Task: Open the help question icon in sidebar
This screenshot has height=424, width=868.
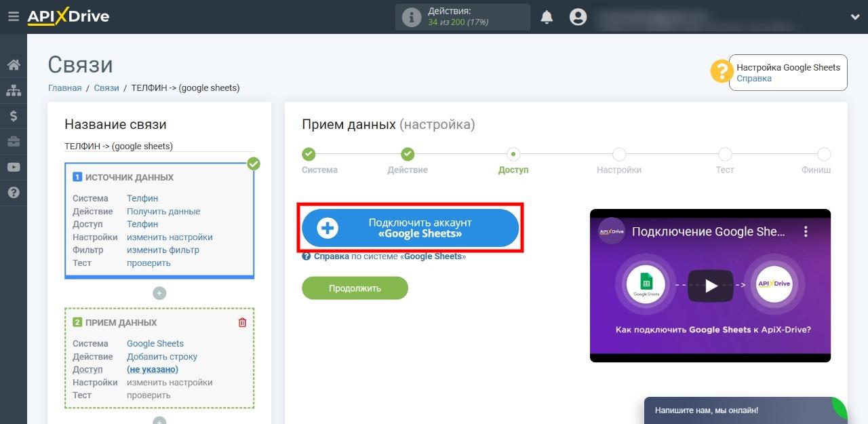Action: tap(14, 193)
